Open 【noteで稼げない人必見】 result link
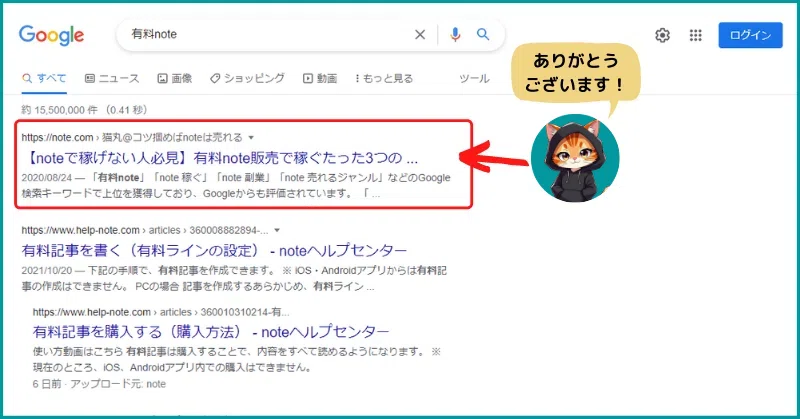 pos(222,158)
